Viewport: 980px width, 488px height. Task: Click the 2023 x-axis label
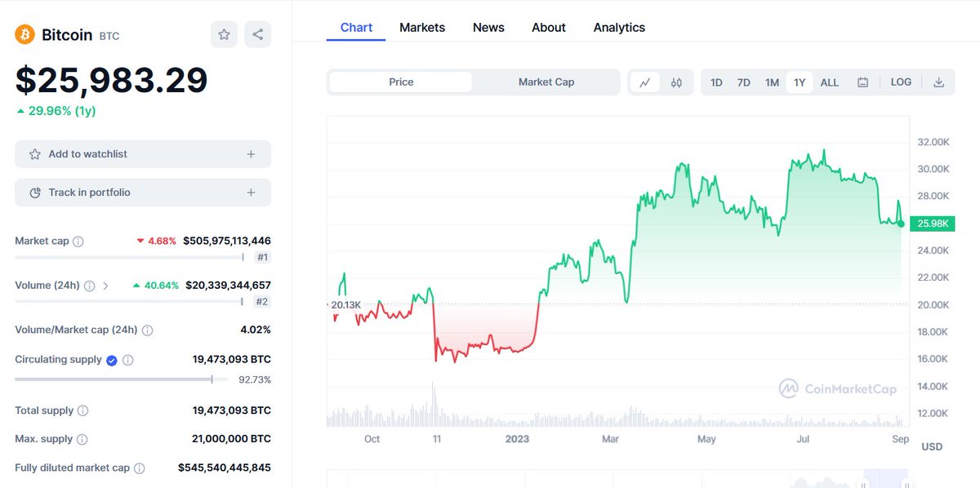[x=517, y=439]
